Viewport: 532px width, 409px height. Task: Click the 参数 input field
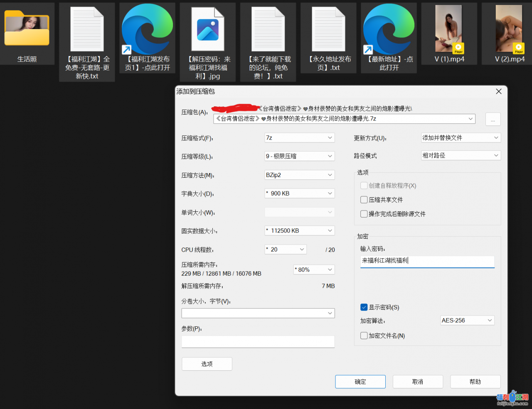click(258, 342)
